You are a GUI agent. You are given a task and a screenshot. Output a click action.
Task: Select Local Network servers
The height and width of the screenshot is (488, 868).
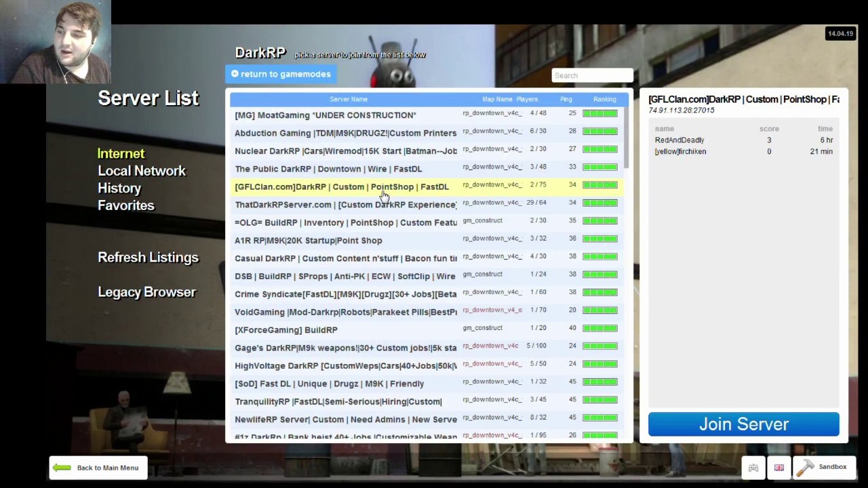pyautogui.click(x=141, y=171)
